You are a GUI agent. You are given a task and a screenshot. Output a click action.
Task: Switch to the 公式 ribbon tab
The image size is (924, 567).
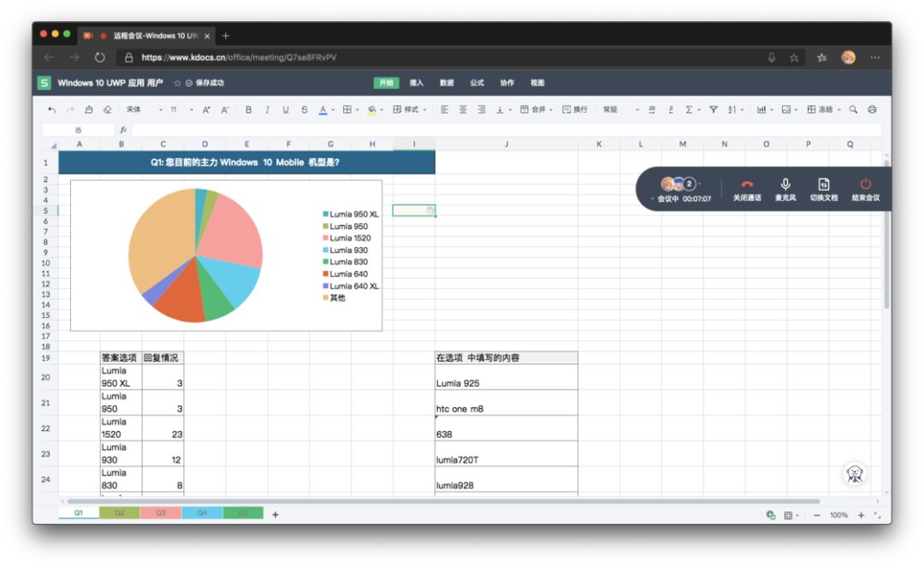pos(477,83)
